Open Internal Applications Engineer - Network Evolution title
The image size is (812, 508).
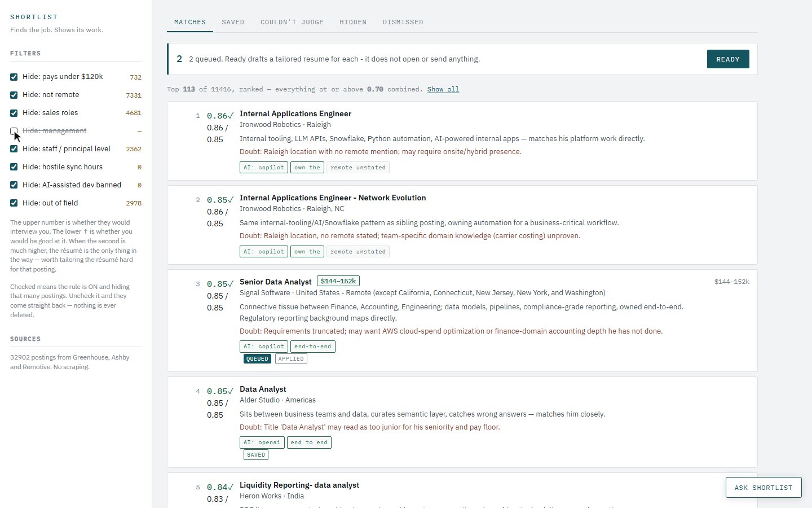coord(333,198)
